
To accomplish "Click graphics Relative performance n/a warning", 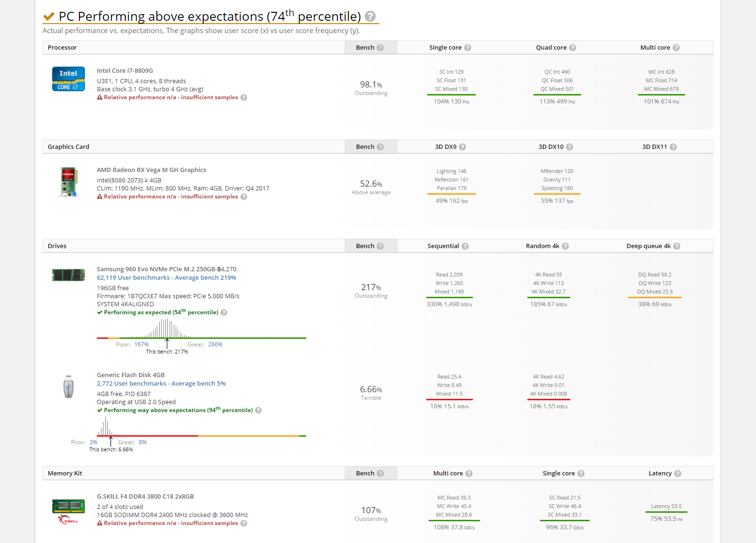I will click(x=171, y=197).
